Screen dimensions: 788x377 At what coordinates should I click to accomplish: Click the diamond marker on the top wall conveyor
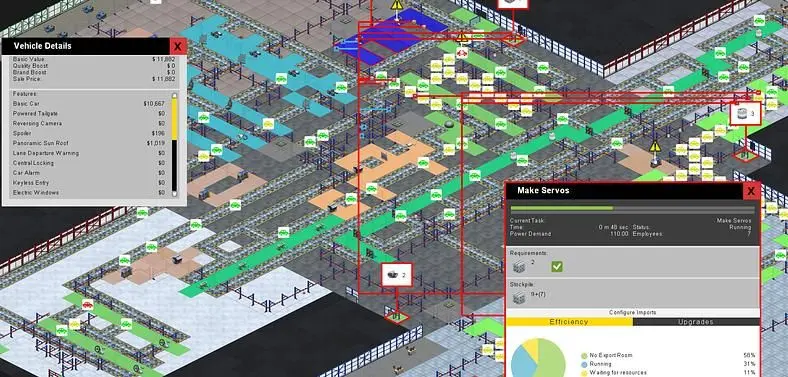(513, 39)
